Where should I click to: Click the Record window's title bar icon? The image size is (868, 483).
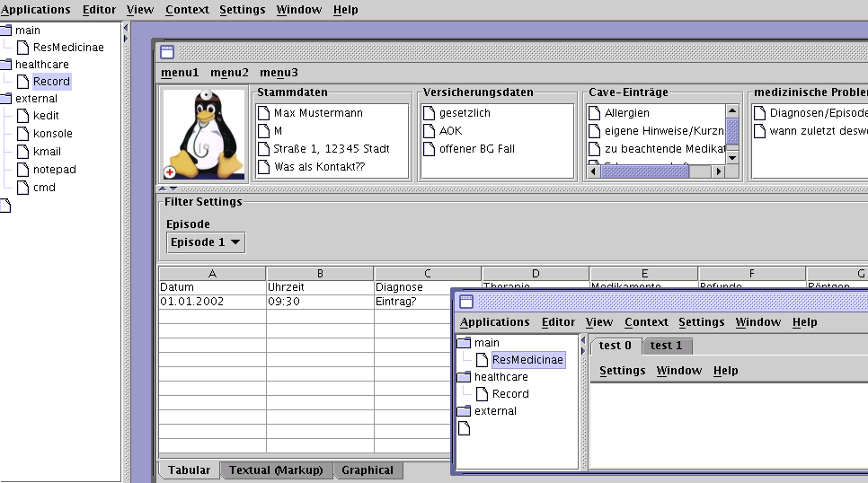[x=167, y=52]
